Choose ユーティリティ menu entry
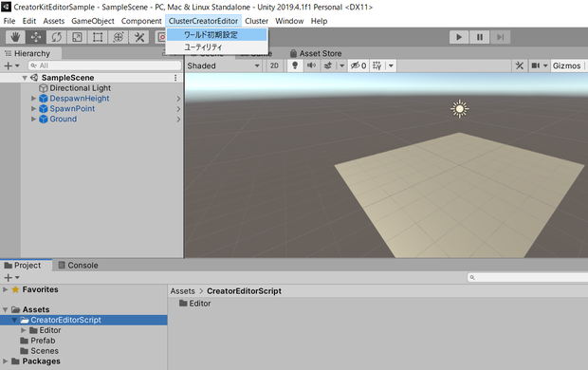This screenshot has height=370, width=588. pos(217,47)
